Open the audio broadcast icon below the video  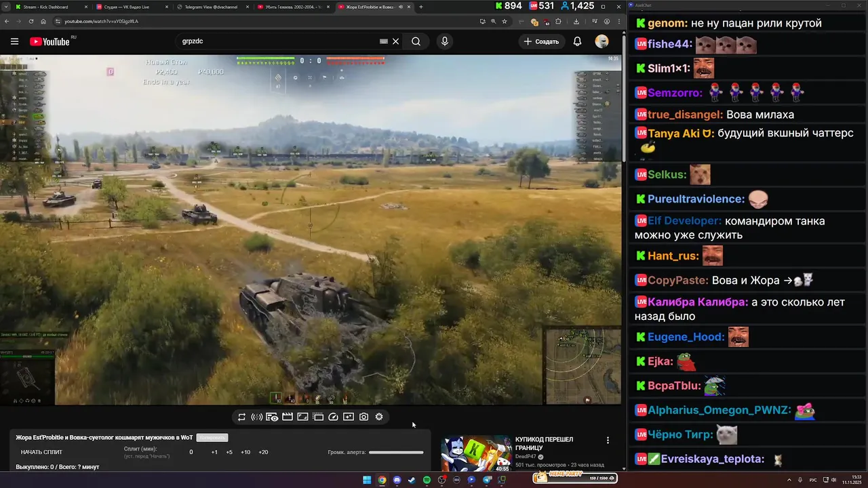click(x=256, y=417)
